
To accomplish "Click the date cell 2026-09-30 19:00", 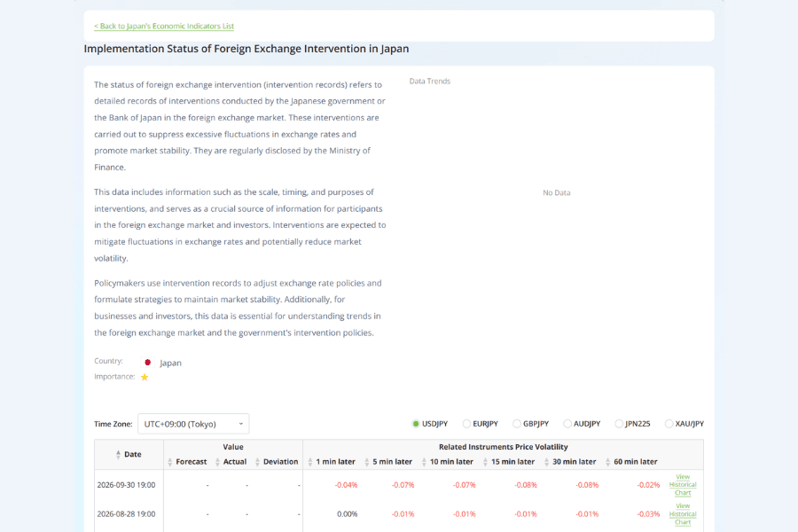I will (126, 485).
